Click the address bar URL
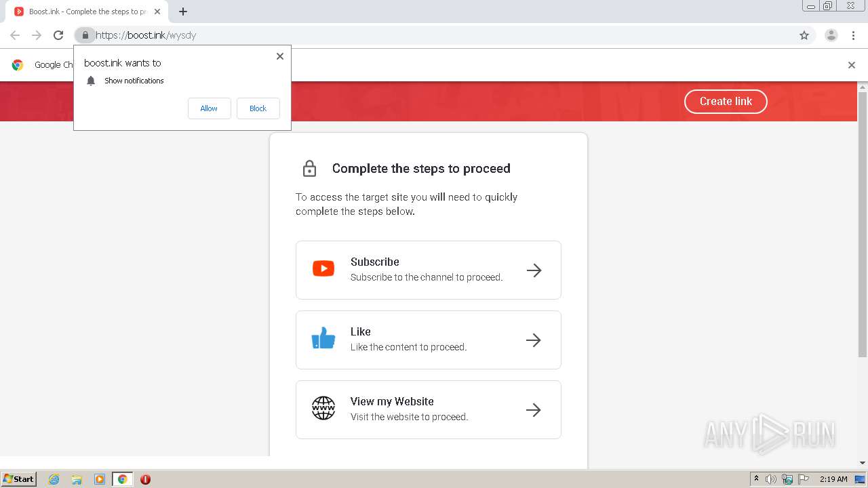868x488 pixels. click(146, 35)
